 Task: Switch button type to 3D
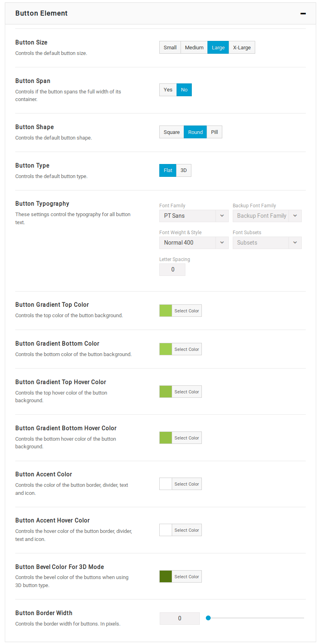[x=183, y=170]
